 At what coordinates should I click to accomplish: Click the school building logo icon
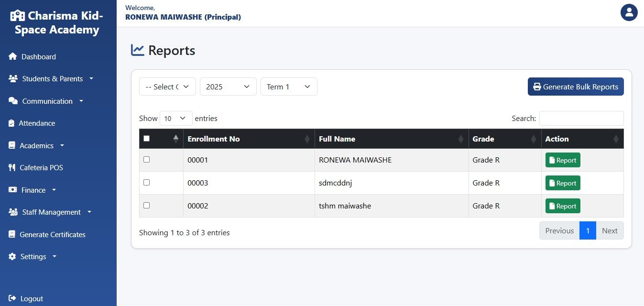coord(17,16)
